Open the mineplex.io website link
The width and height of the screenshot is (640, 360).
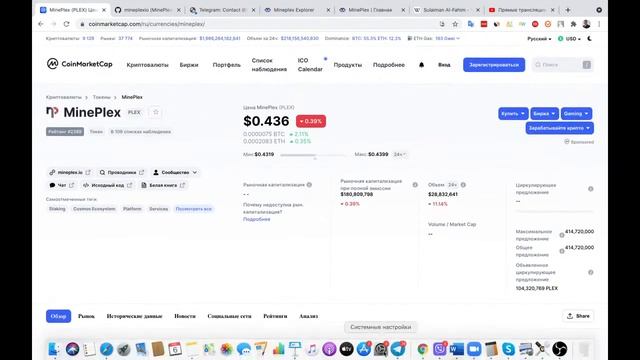click(70, 172)
